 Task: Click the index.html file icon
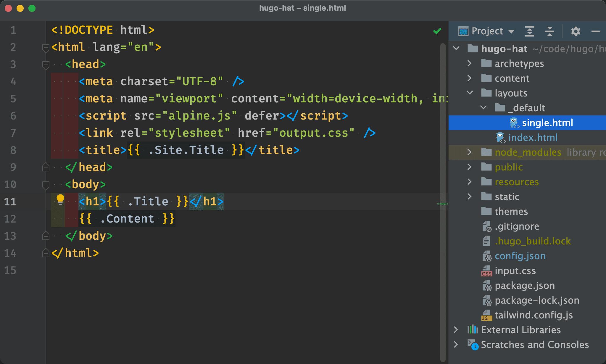(x=501, y=138)
